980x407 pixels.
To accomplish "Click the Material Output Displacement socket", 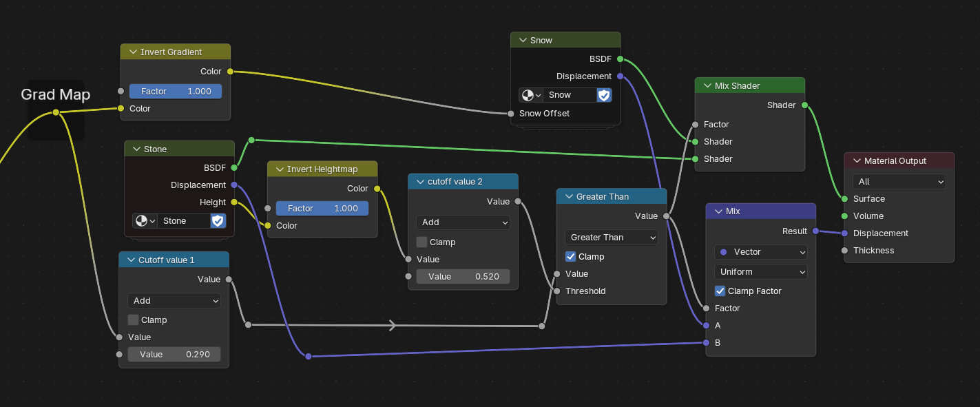I will click(844, 233).
